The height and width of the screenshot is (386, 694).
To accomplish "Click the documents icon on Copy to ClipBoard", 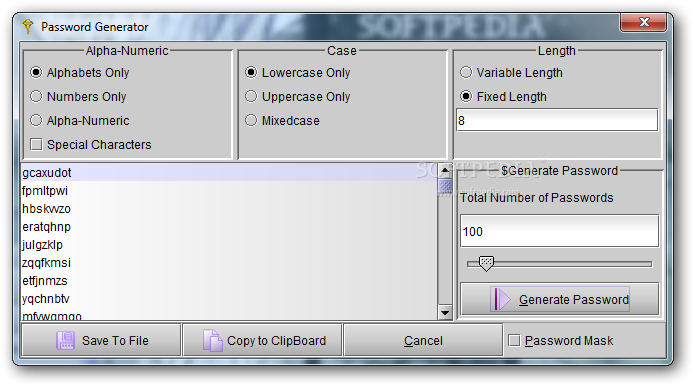I will (x=212, y=340).
